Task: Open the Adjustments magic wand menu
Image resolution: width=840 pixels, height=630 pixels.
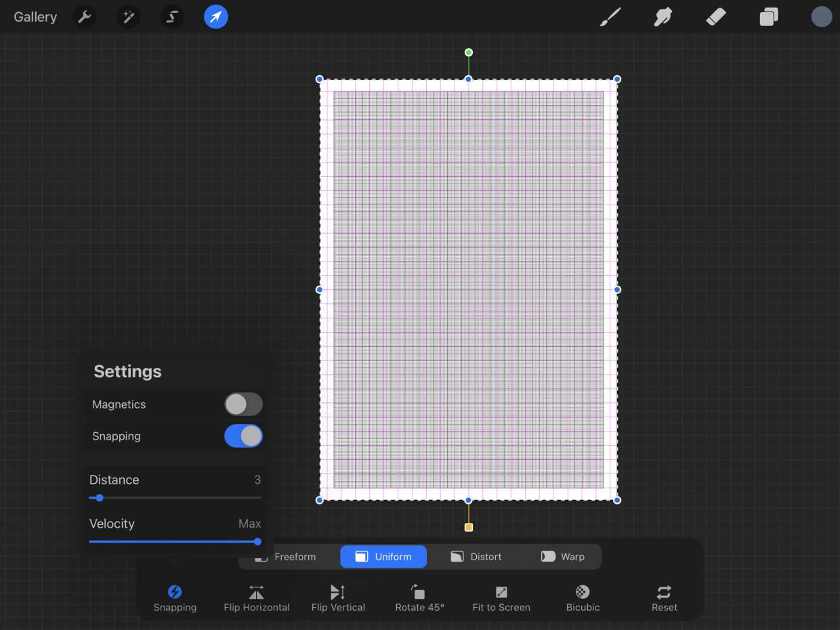Action: click(128, 17)
